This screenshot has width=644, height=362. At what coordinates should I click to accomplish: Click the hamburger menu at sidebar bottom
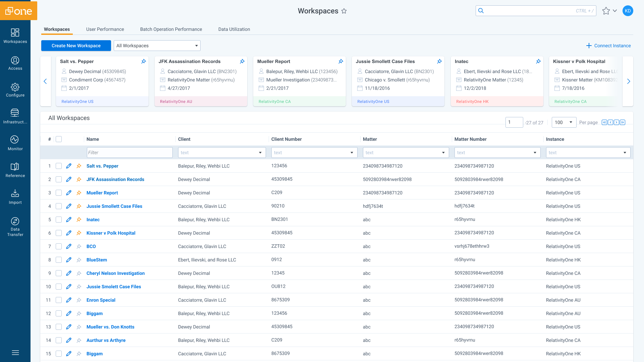coord(15,353)
